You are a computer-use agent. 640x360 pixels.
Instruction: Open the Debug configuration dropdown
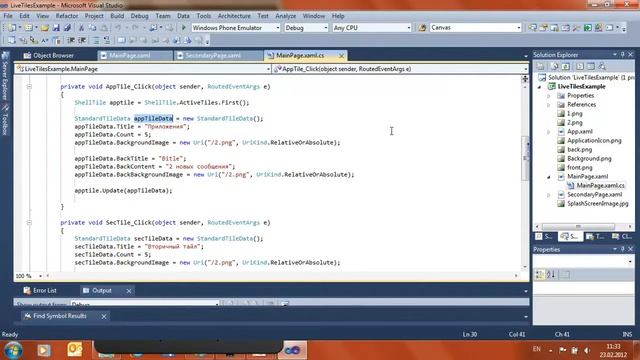pos(325,28)
